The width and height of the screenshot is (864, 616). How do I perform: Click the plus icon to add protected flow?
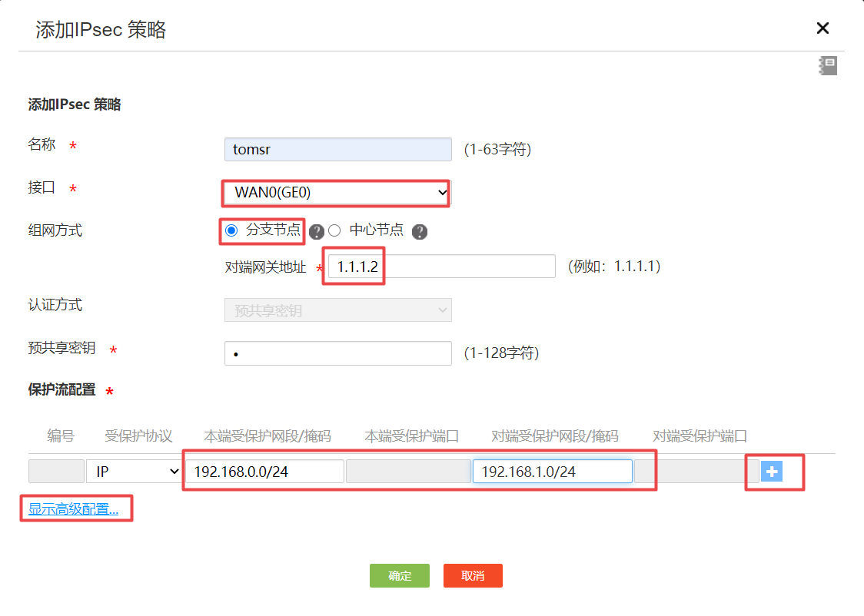tap(771, 471)
